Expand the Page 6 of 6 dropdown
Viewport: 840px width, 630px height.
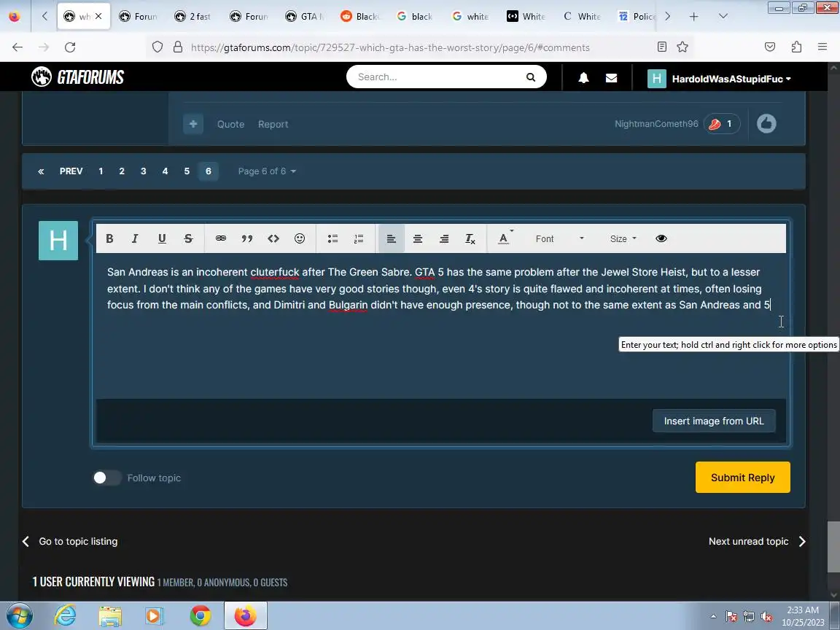[267, 171]
